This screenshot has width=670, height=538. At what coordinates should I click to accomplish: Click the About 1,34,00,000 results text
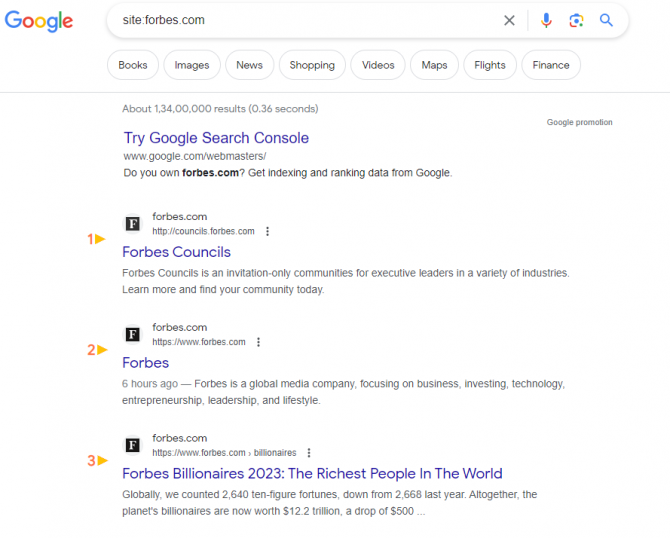(220, 109)
